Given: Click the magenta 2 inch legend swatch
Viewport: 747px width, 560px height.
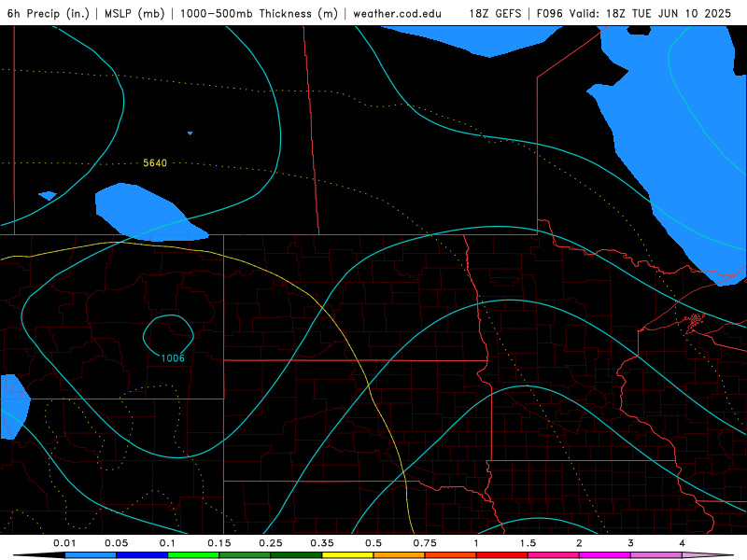Looking at the screenshot, I should [x=605, y=555].
